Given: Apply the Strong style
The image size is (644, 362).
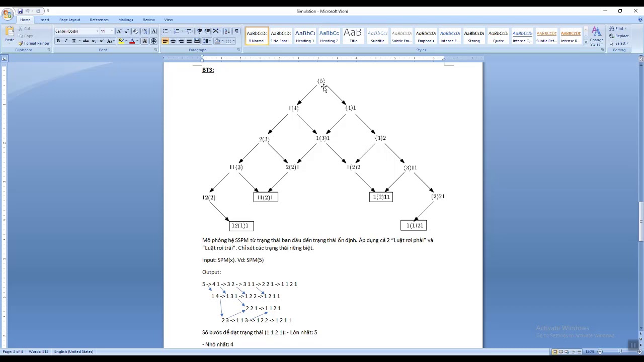Looking at the screenshot, I should click(x=474, y=36).
